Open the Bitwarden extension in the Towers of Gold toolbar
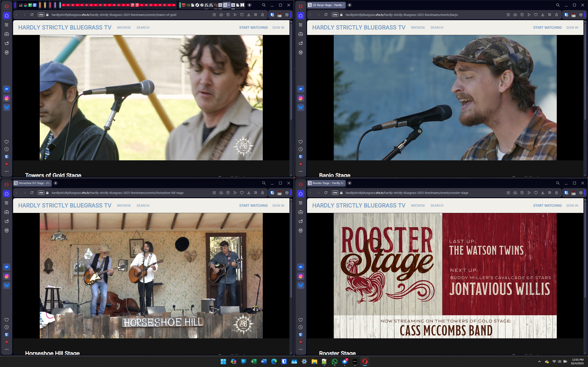 click(x=272, y=15)
